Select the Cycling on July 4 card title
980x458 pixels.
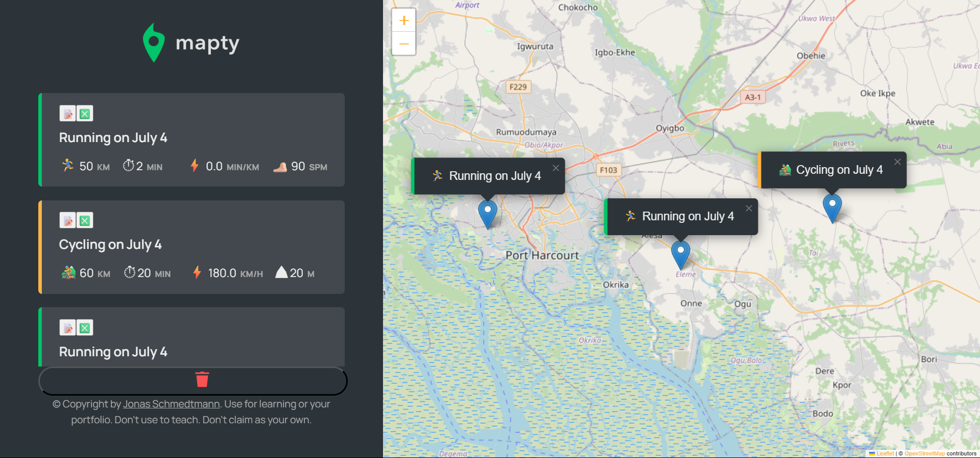click(x=110, y=245)
